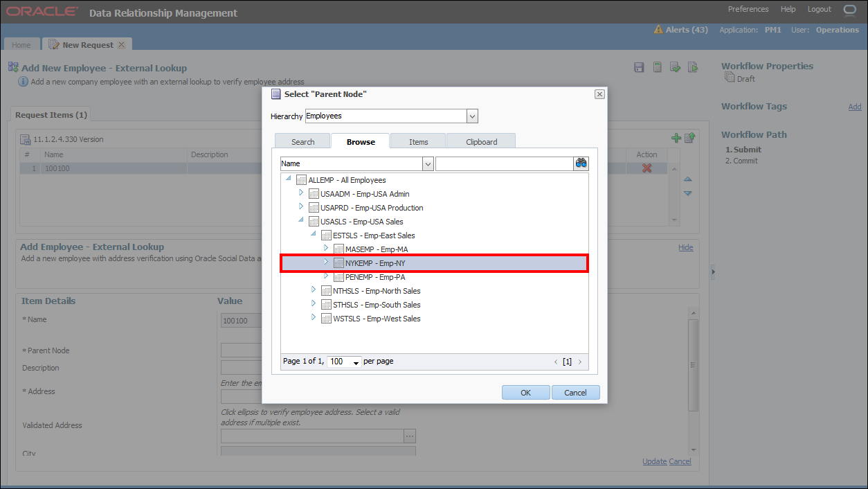The height and width of the screenshot is (489, 868).
Task: Click the save request icon
Action: pyautogui.click(x=639, y=67)
